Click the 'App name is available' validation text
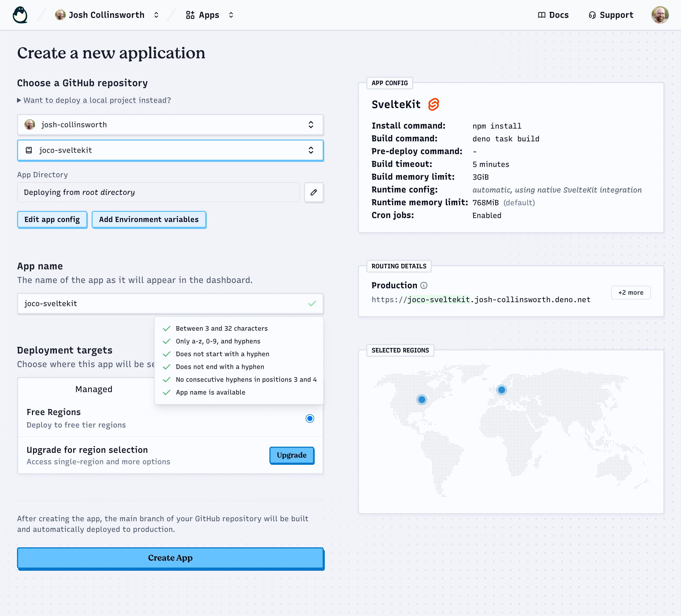 point(210,392)
